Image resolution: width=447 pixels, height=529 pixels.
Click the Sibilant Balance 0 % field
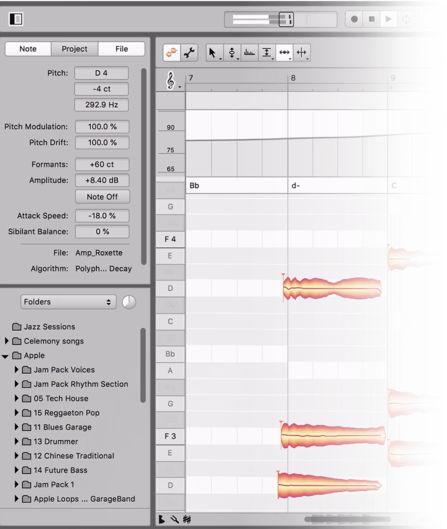(x=102, y=231)
